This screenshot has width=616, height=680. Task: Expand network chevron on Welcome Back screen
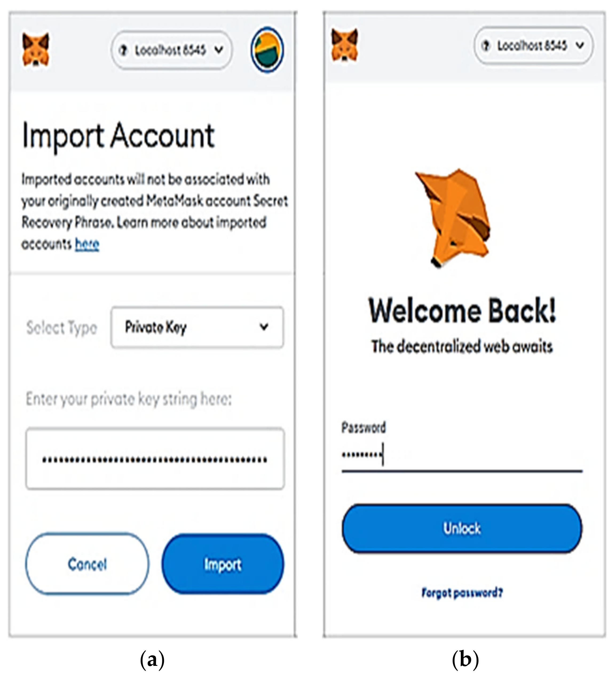point(580,45)
